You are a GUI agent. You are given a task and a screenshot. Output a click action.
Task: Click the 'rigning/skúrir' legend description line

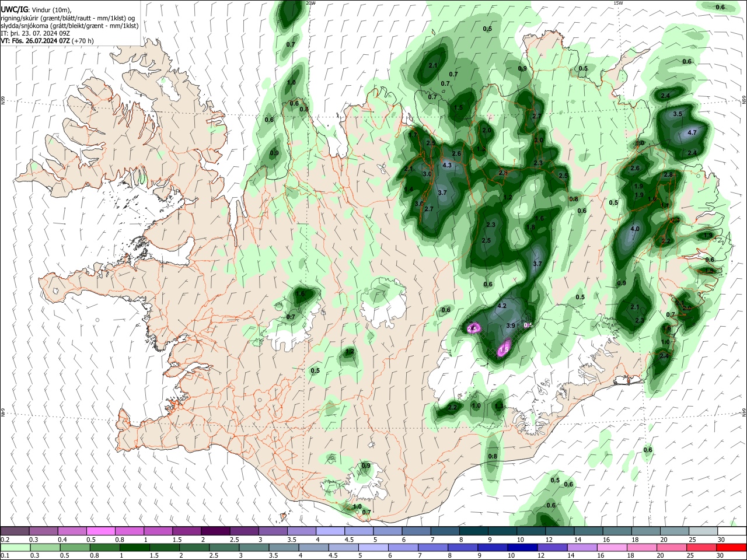(67, 18)
